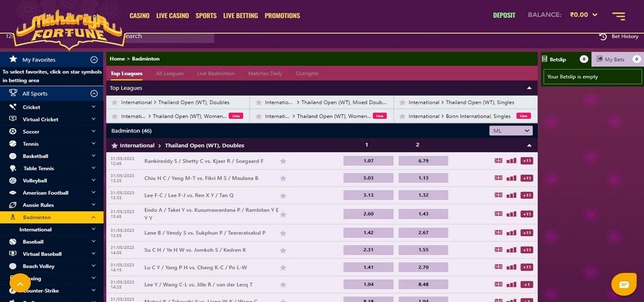Collapse the All Sports panel

pos(94,93)
